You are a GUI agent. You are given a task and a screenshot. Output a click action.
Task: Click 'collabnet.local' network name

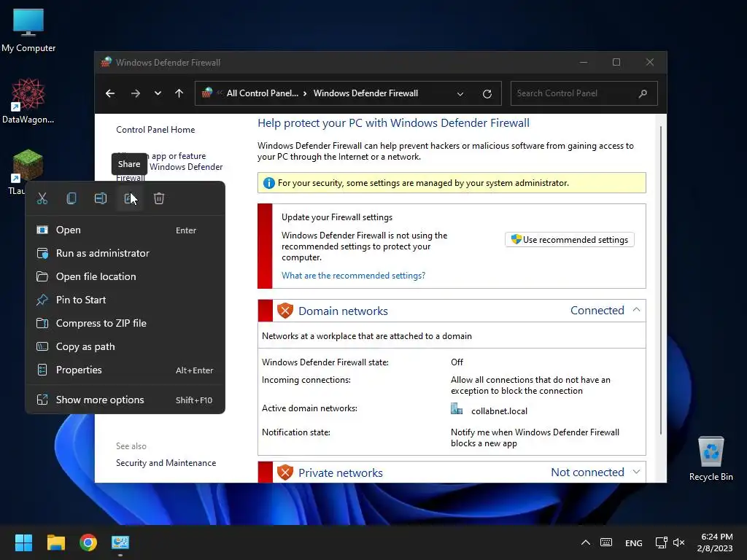point(499,411)
